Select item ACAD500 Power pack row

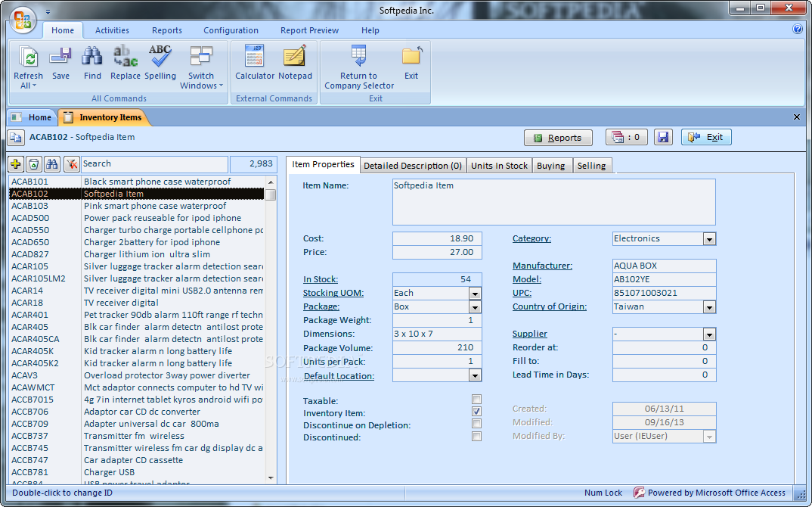[x=137, y=218]
